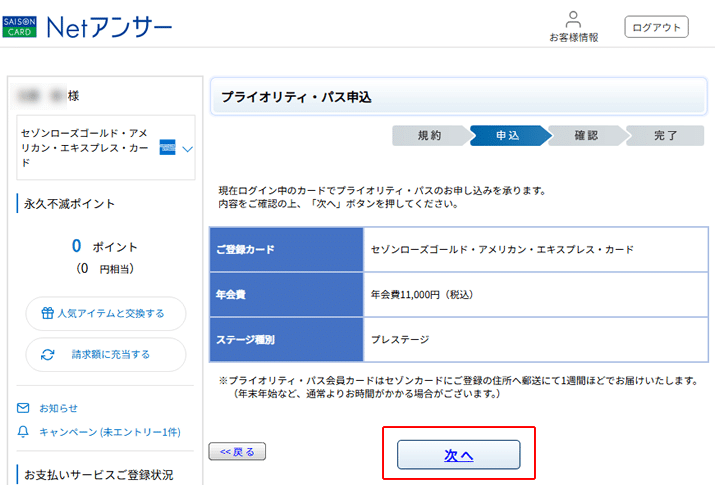The image size is (715, 485).
Task: Click the Saison Card logo
Action: 19,26
